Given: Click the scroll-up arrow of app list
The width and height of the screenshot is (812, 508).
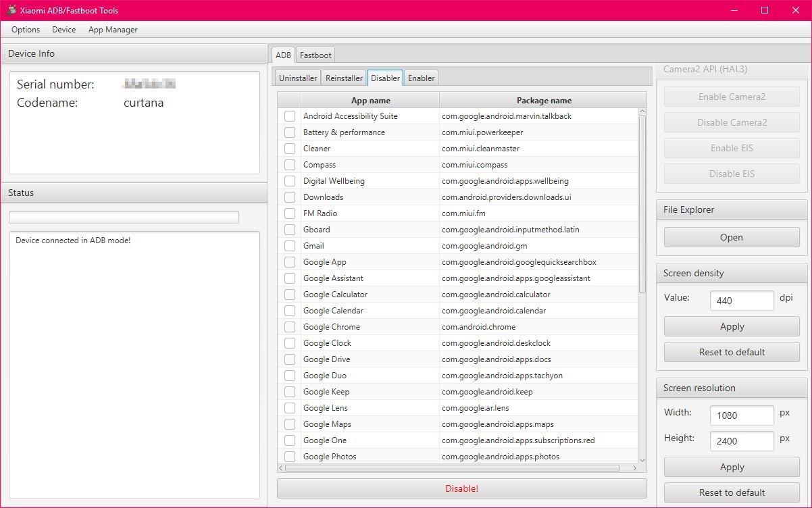Looking at the screenshot, I should tap(642, 112).
